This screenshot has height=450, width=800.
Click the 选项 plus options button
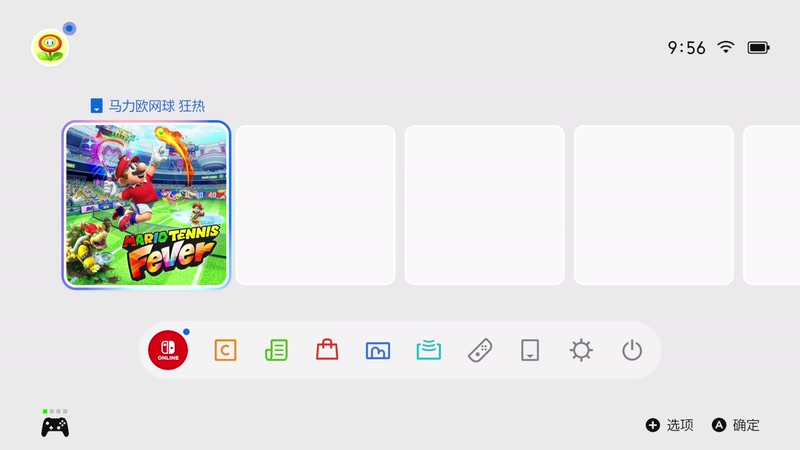click(669, 425)
